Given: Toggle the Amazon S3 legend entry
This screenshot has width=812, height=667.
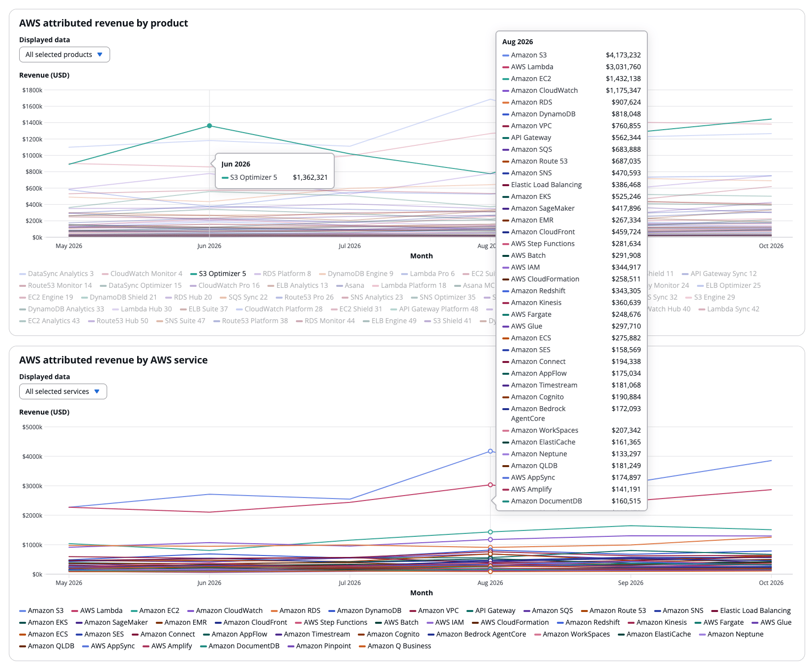Looking at the screenshot, I should point(41,611).
